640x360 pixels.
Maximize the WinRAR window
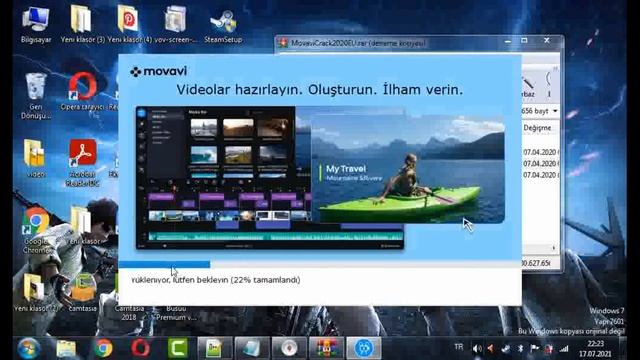(524, 40)
